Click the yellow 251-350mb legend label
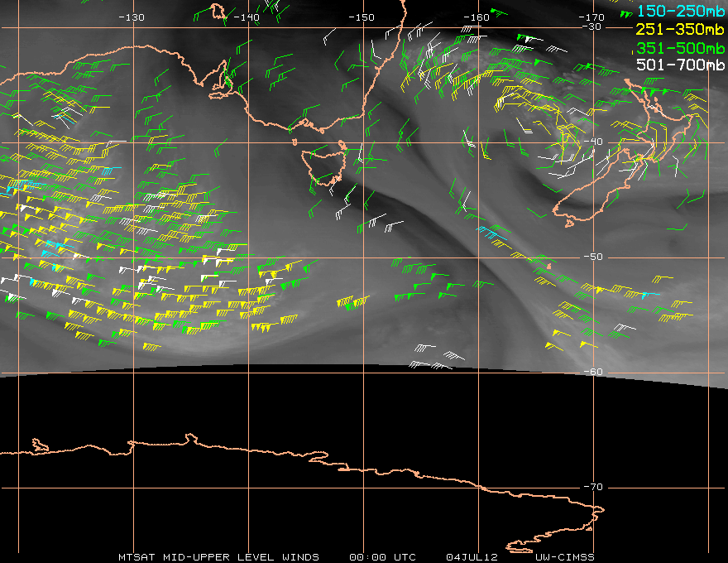 coord(679,30)
